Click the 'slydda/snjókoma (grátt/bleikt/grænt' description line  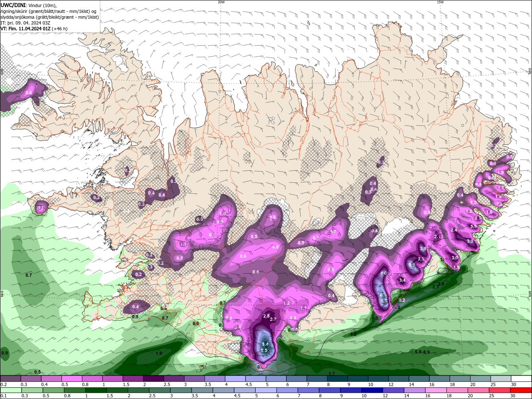49,17
